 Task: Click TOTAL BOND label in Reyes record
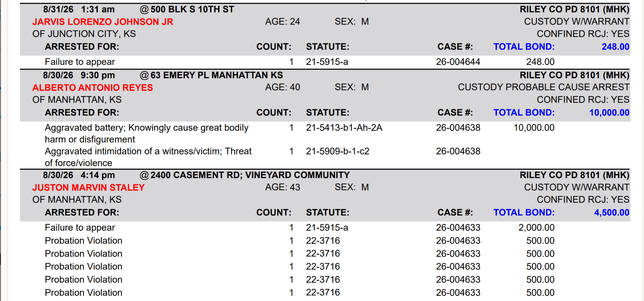(x=524, y=113)
